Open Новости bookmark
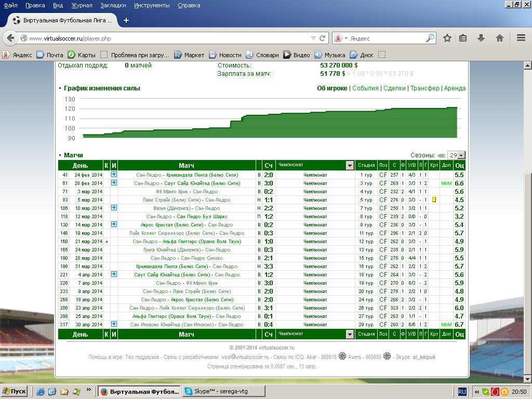Viewport: 532px width, 399px height. pyautogui.click(x=225, y=55)
